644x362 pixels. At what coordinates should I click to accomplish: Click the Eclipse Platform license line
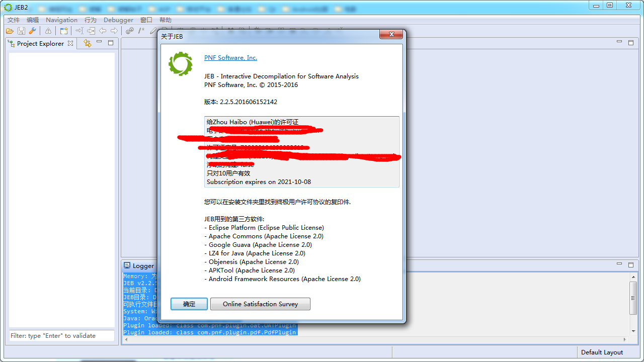264,228
